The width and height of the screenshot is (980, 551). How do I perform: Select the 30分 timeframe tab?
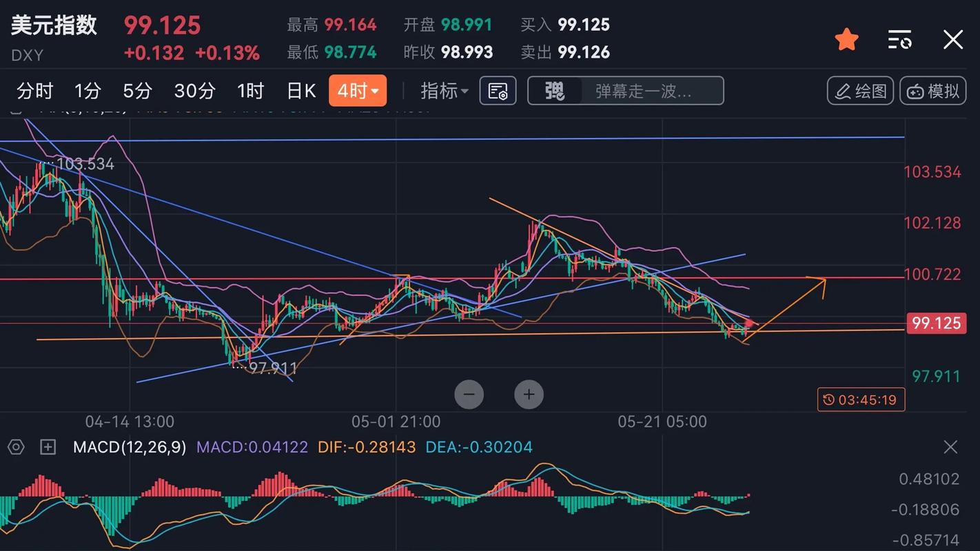coord(194,91)
